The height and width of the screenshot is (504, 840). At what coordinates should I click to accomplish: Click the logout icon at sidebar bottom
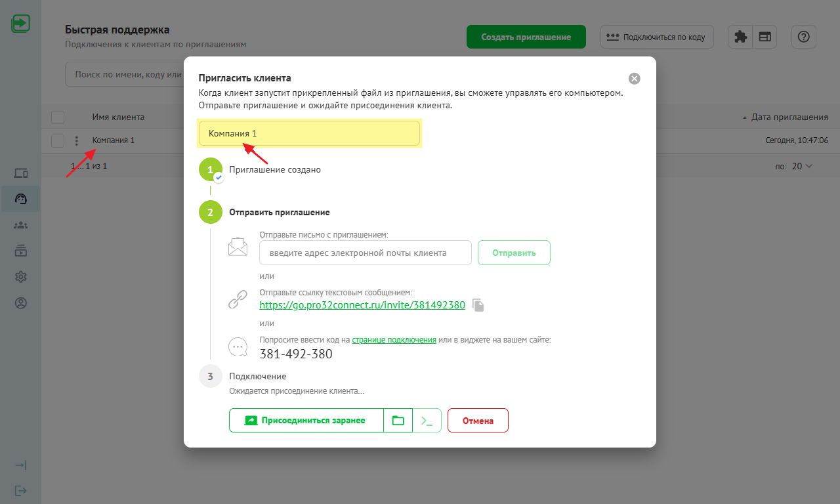pyautogui.click(x=21, y=491)
